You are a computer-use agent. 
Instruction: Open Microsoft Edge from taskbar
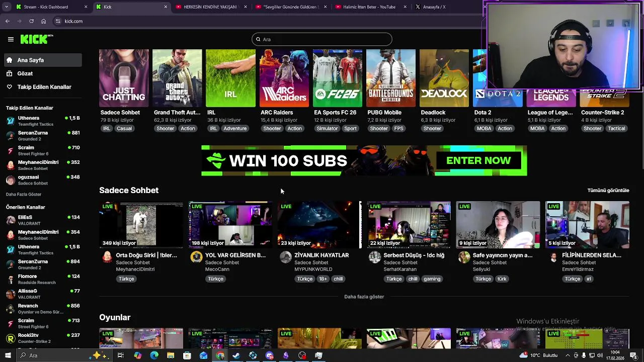point(154,355)
